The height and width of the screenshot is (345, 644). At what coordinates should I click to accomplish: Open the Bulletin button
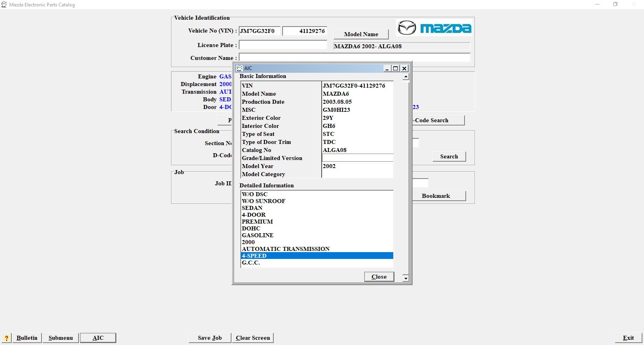pyautogui.click(x=27, y=338)
